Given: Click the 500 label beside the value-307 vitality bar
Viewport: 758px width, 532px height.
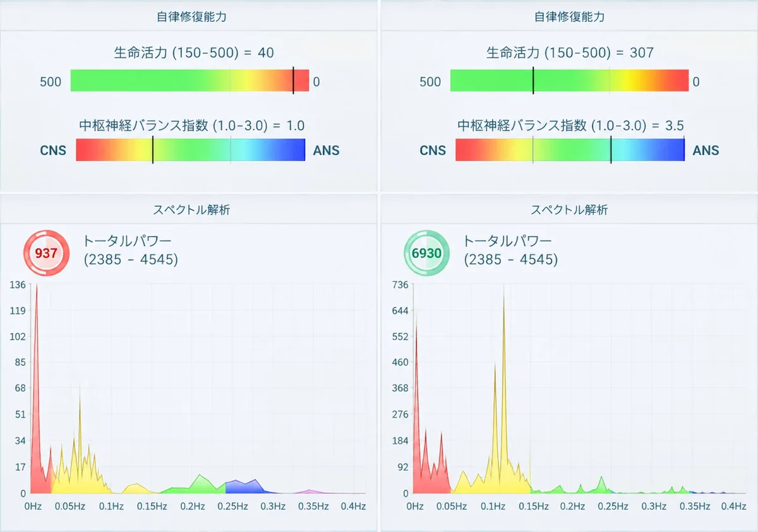Looking at the screenshot, I should 430,81.
